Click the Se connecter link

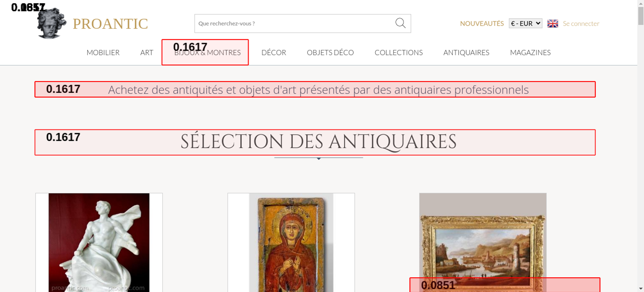(x=581, y=23)
